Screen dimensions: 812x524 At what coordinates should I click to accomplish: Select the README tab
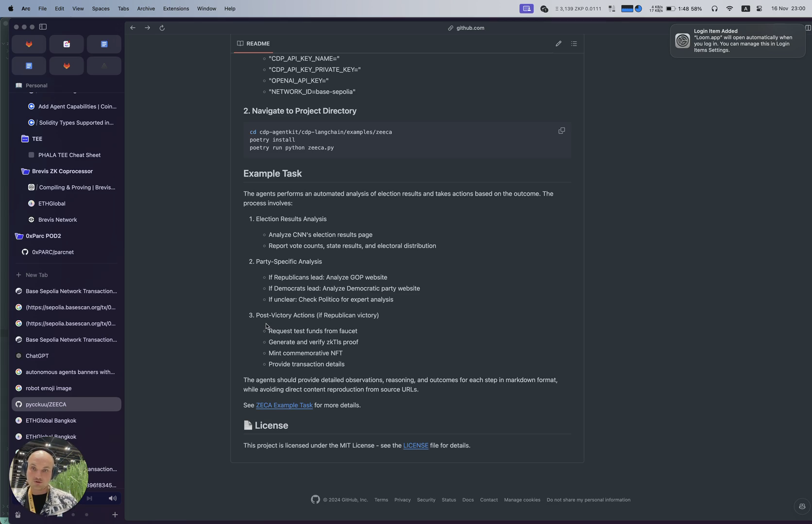pos(253,44)
